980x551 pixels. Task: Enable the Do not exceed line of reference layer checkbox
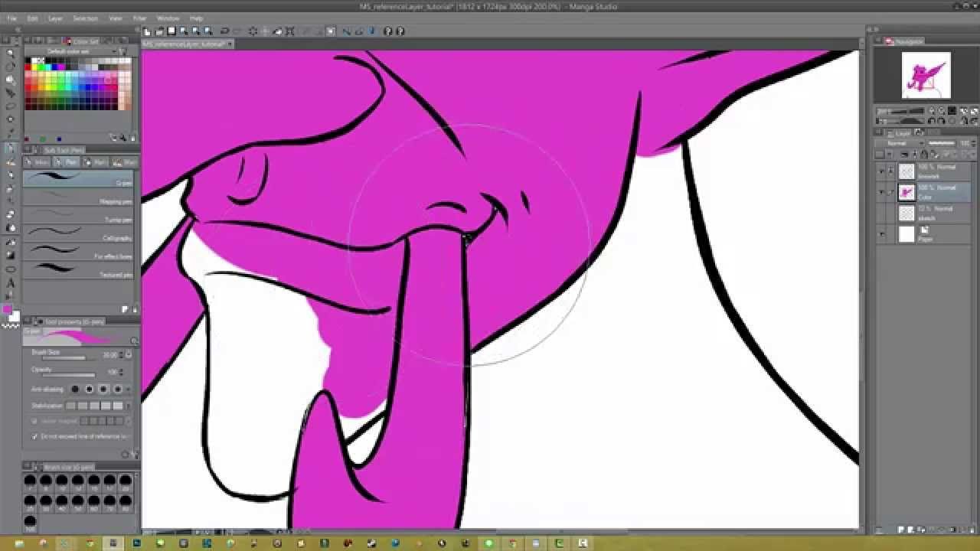tap(34, 436)
